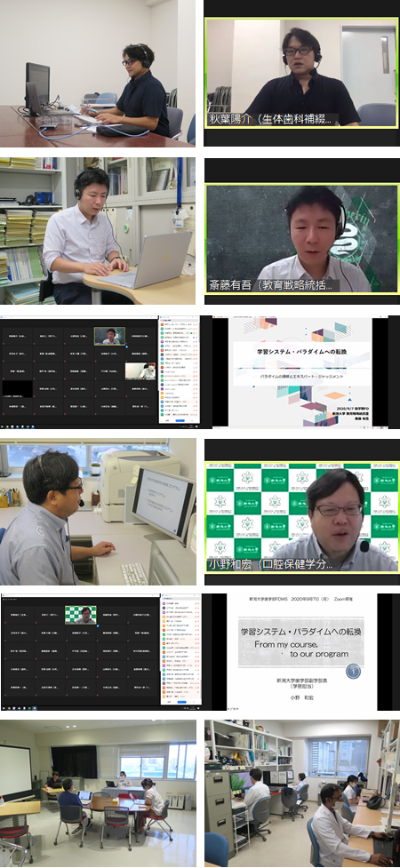The width and height of the screenshot is (400, 868).
Task: Click the top photo of the man in a dark polo
Action: [98, 73]
